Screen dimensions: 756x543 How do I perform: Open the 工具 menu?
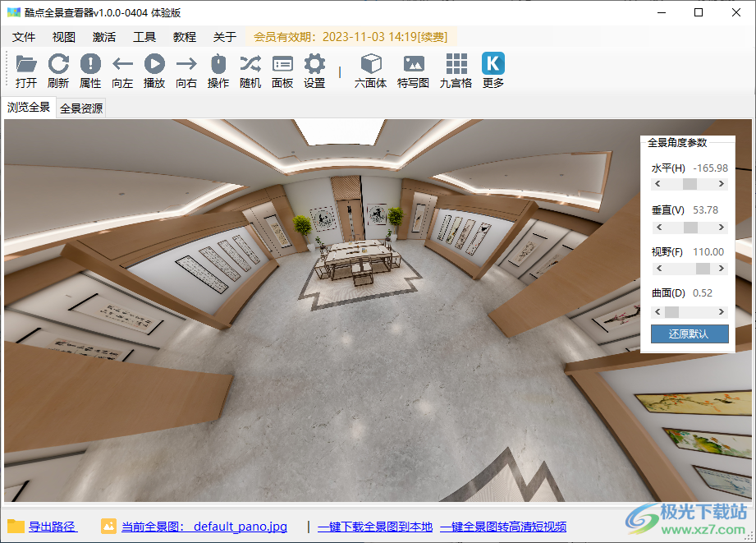tap(144, 37)
